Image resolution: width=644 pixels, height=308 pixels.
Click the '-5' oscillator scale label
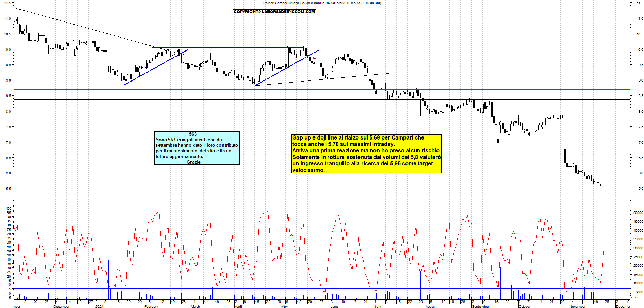click(10, 297)
